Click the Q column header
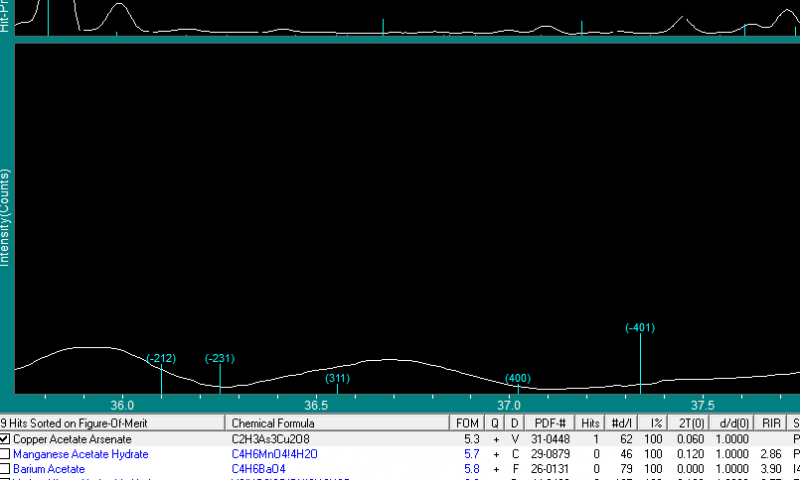This screenshot has width=800, height=480. point(494,423)
